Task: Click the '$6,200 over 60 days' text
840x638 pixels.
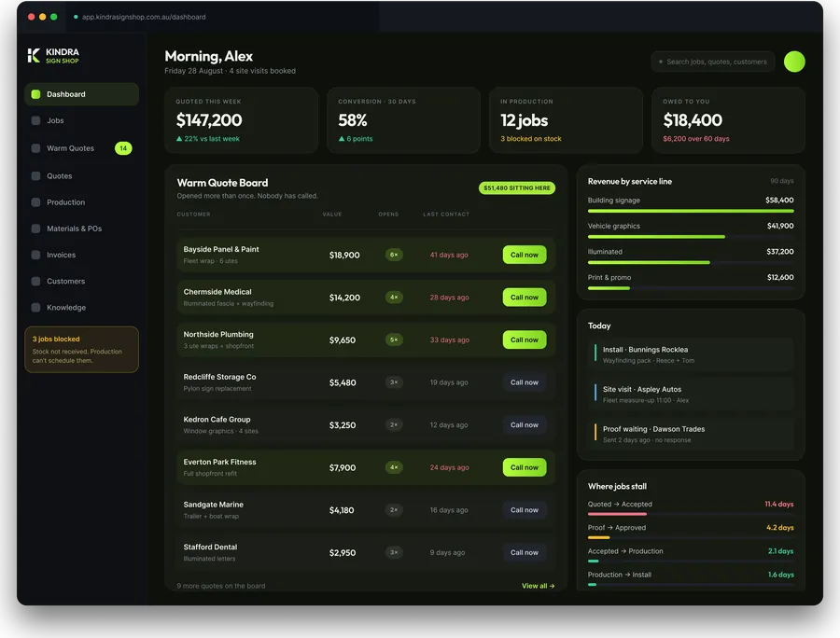Action: (x=696, y=139)
